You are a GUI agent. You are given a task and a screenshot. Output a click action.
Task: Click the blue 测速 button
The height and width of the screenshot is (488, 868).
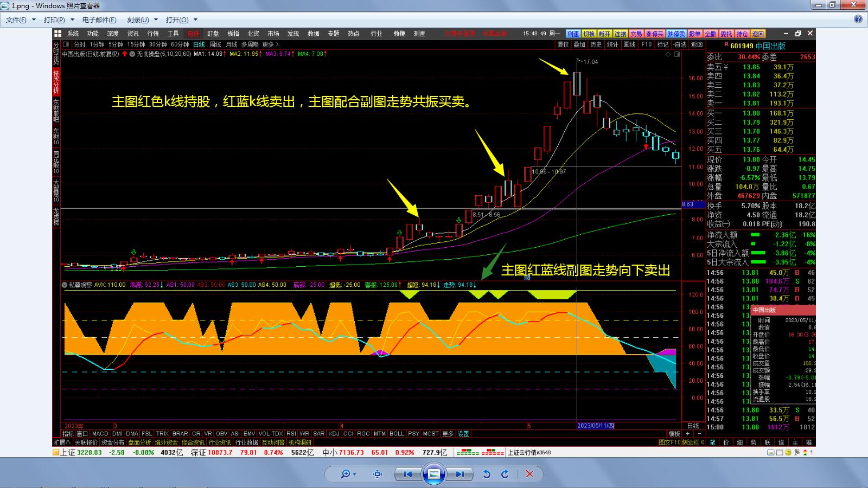pyautogui.click(x=573, y=34)
